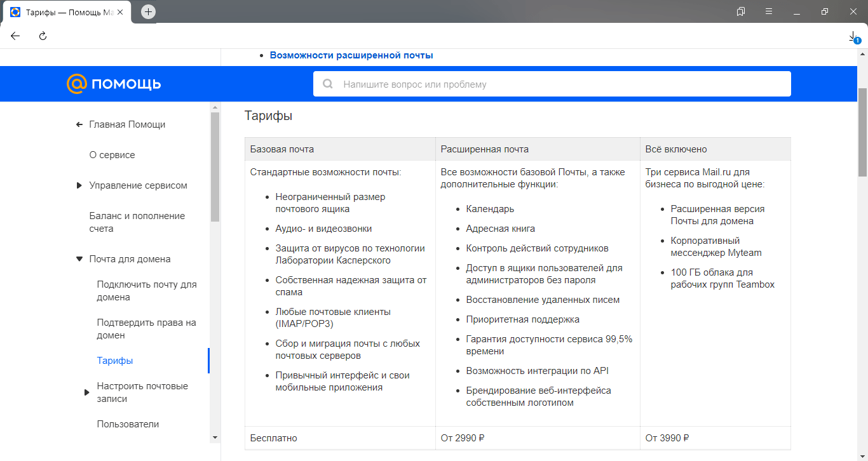Click 'Корпоративный мессенджер Myteam' item
868x461 pixels.
[716, 247]
